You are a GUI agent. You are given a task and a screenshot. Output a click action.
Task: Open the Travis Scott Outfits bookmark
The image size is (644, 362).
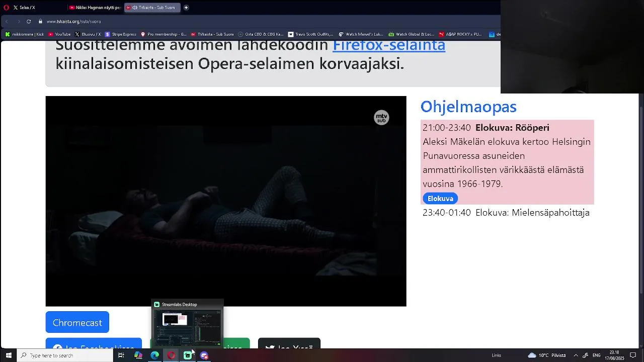(x=311, y=34)
